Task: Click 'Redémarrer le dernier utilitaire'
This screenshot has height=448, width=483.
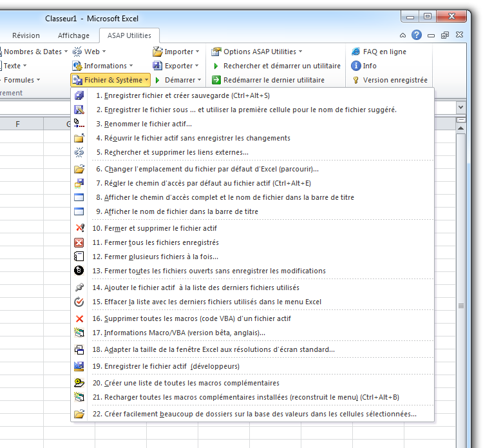Action: (x=268, y=80)
